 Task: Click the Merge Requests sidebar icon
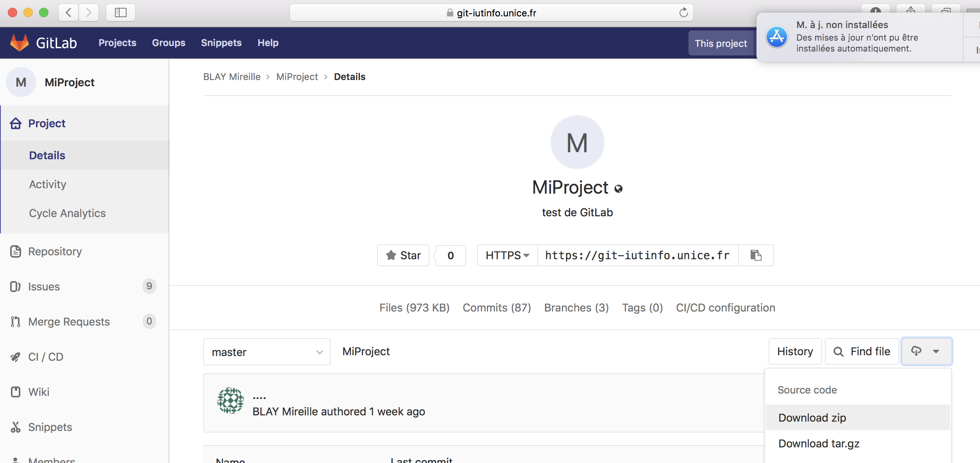pyautogui.click(x=16, y=322)
